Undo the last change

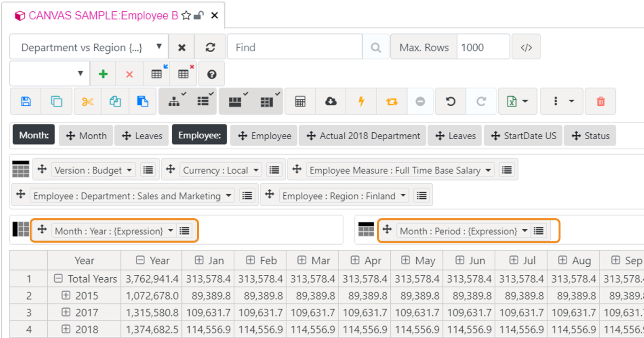(451, 101)
